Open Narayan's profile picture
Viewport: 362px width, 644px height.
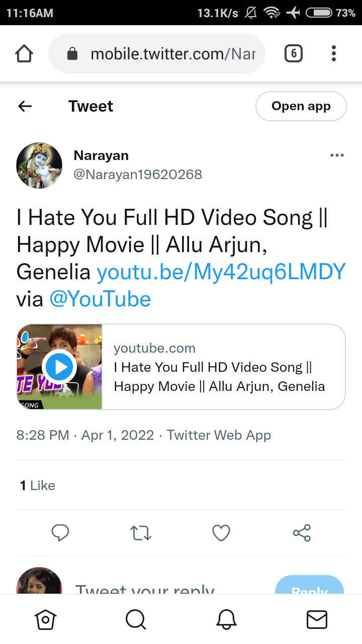pyautogui.click(x=39, y=165)
